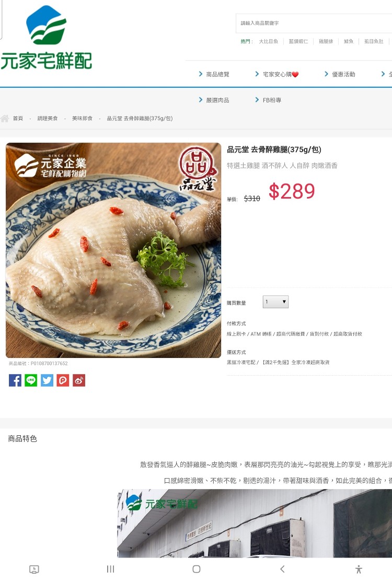Open the 宅家安心購 menu item
The image size is (392, 581).
[x=277, y=74]
